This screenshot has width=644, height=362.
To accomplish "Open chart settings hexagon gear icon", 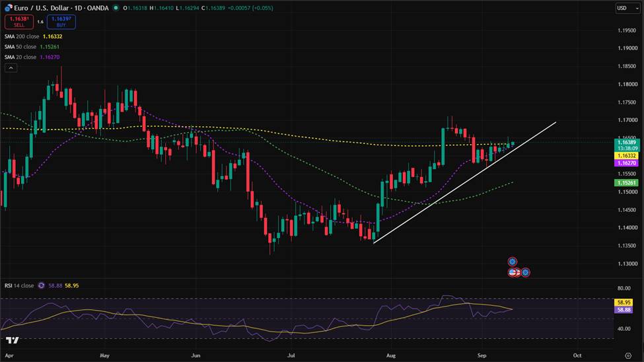I will point(628,355).
